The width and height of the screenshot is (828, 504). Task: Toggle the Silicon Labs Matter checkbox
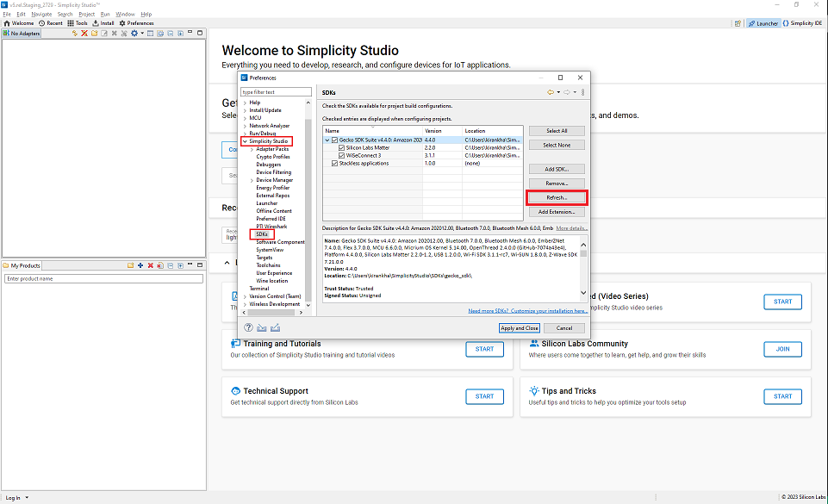point(342,148)
